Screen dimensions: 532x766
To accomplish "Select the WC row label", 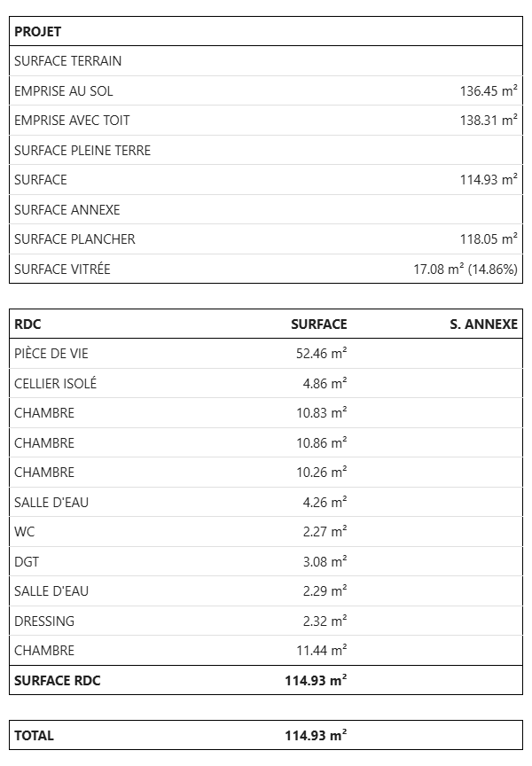I will tap(24, 532).
